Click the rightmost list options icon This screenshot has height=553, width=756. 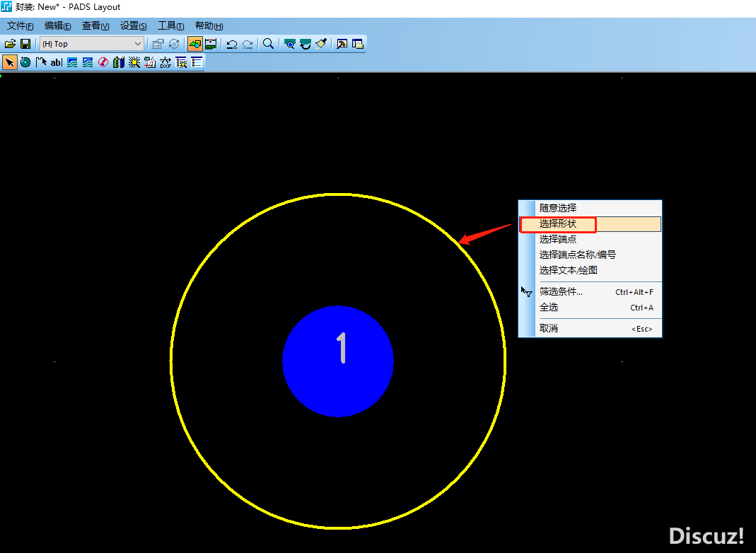point(196,62)
